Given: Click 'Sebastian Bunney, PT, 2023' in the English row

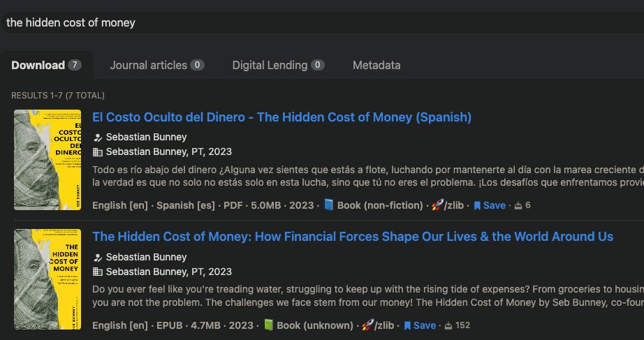Looking at the screenshot, I should [169, 272].
